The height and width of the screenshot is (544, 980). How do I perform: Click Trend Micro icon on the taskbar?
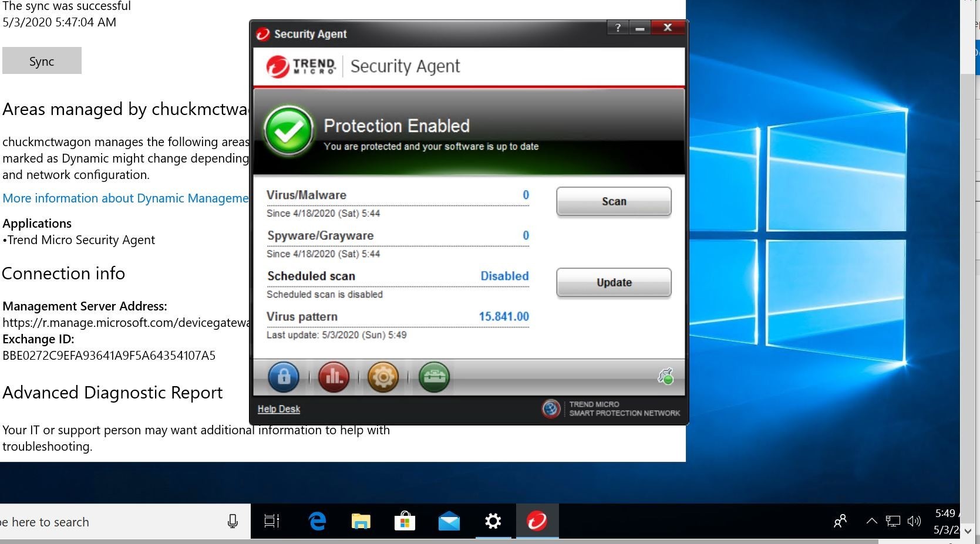pyautogui.click(x=537, y=521)
